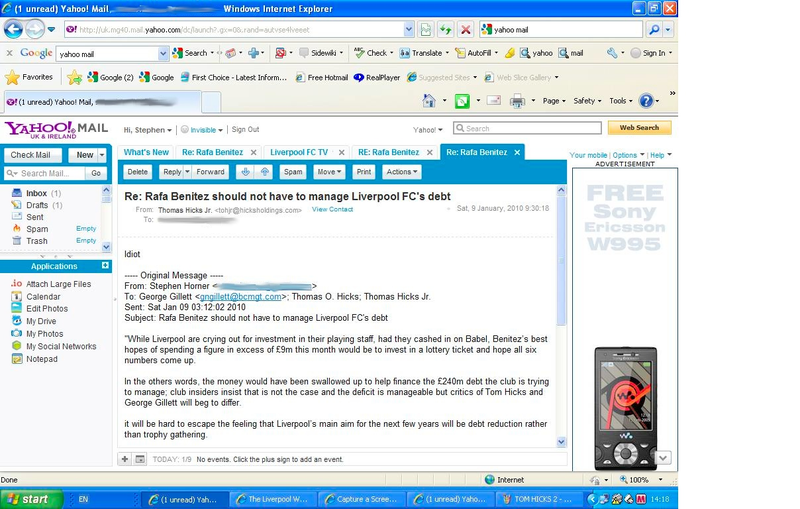800x509 pixels.
Task: Open the Inbox folder
Action: 36,193
